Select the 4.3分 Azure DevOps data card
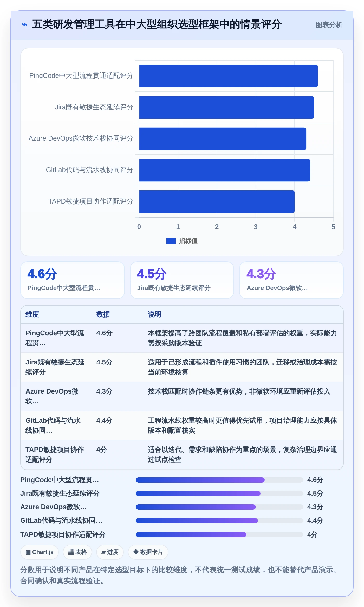 pos(291,280)
